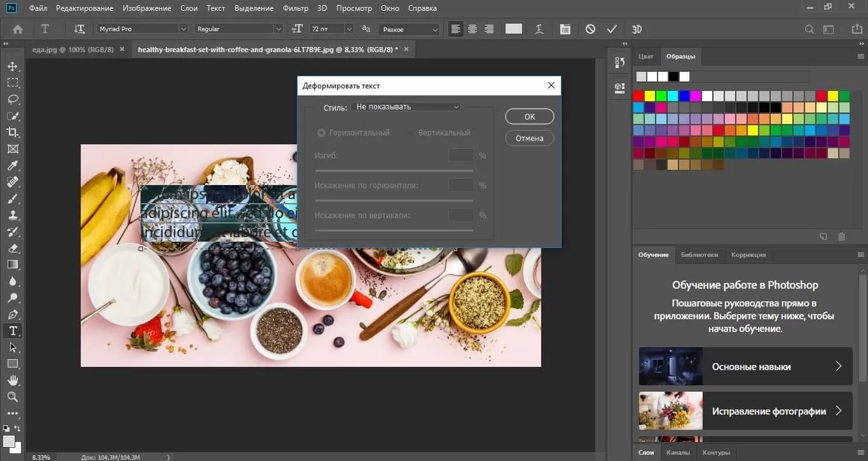This screenshot has width=868, height=461.
Task: Open the workspace switcher icon
Action: point(829,29)
